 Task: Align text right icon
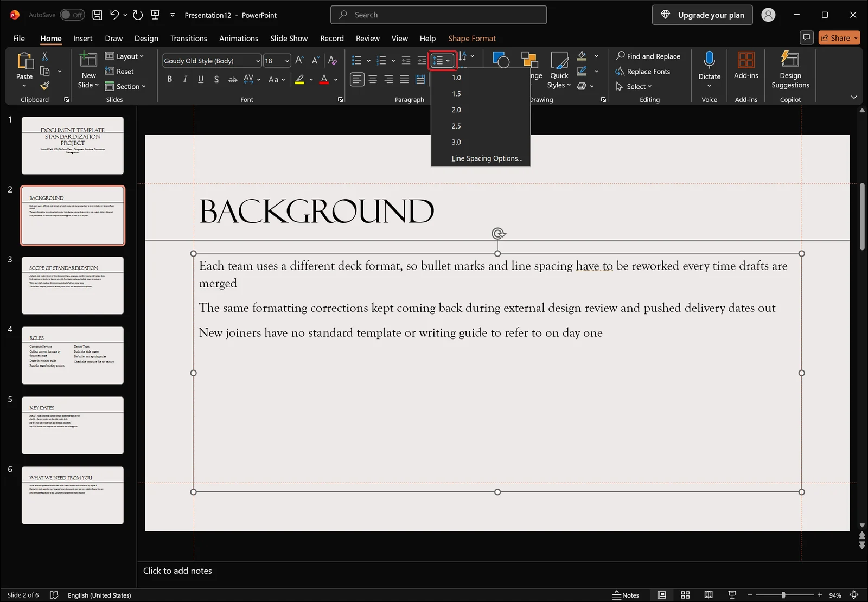point(388,80)
